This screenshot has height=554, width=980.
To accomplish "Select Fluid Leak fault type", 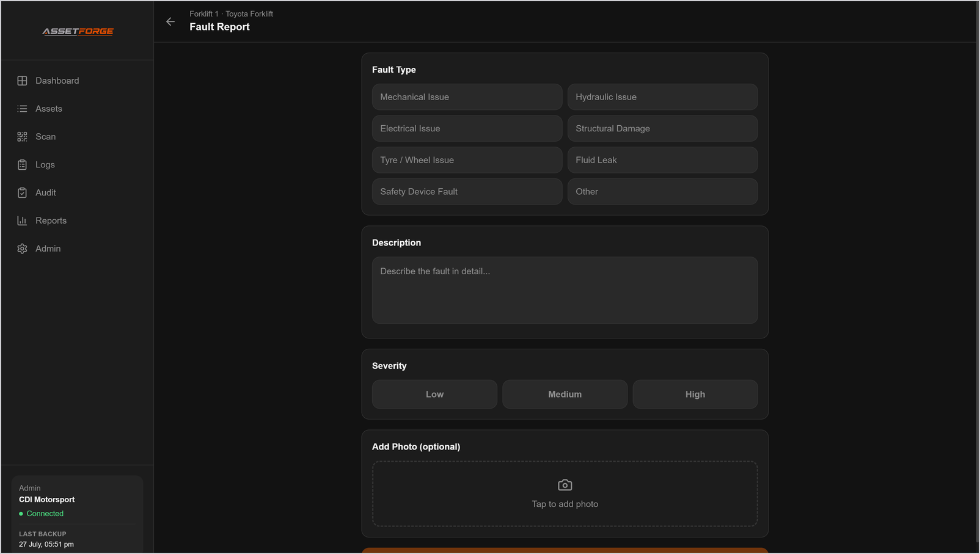I will click(x=663, y=160).
